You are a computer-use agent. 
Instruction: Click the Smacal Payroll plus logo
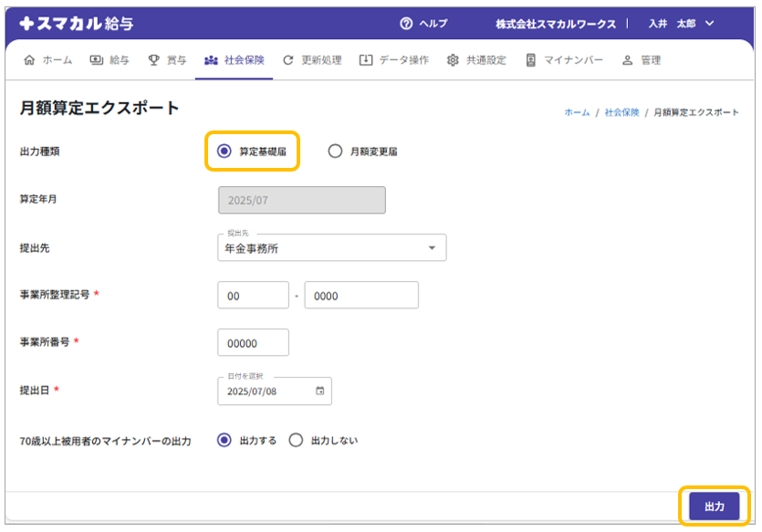pyautogui.click(x=27, y=24)
